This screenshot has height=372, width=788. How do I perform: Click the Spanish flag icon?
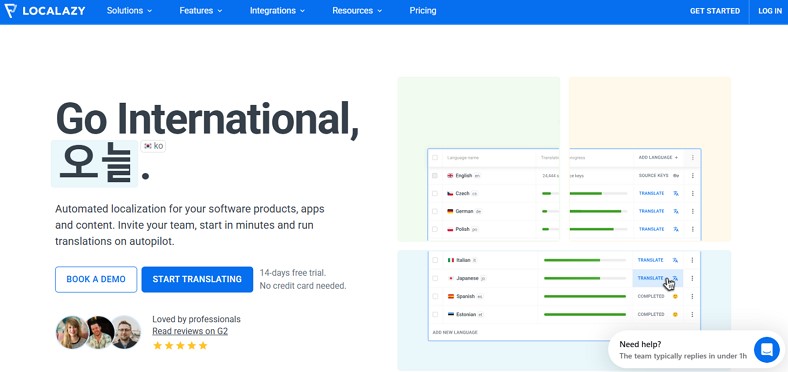451,296
